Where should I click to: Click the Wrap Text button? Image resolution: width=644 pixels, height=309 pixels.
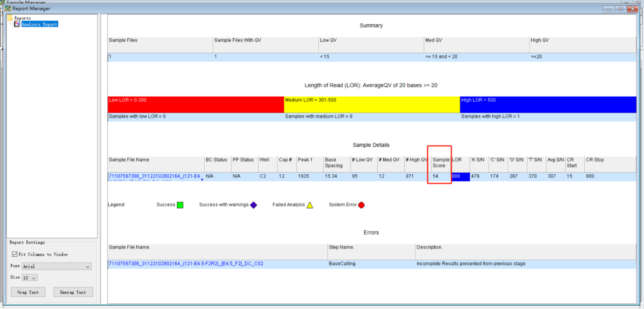pos(28,292)
